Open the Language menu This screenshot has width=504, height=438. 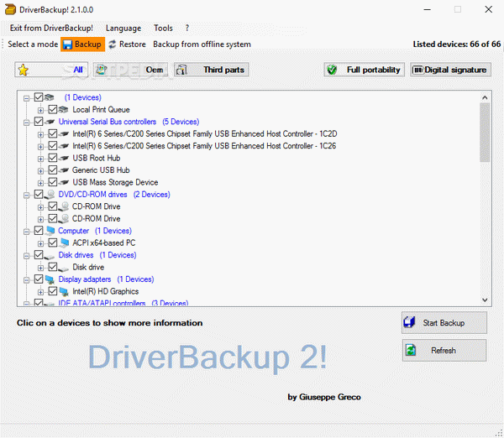[123, 29]
